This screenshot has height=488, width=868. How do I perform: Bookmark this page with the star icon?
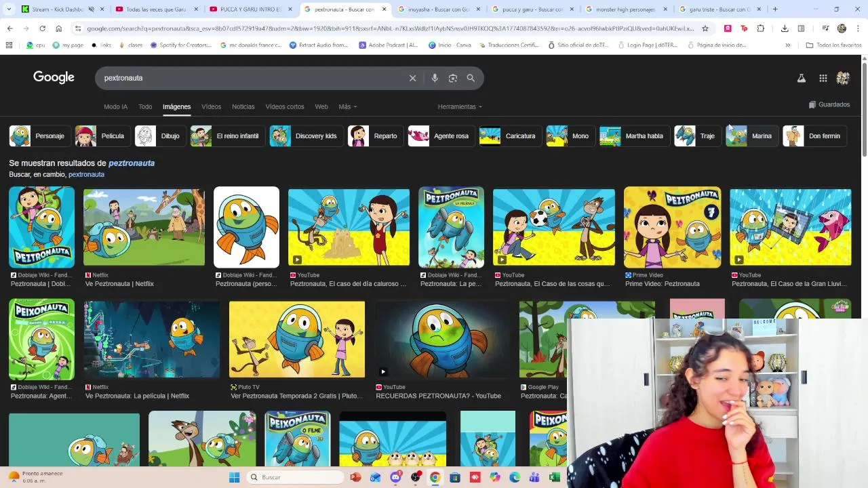(x=705, y=28)
